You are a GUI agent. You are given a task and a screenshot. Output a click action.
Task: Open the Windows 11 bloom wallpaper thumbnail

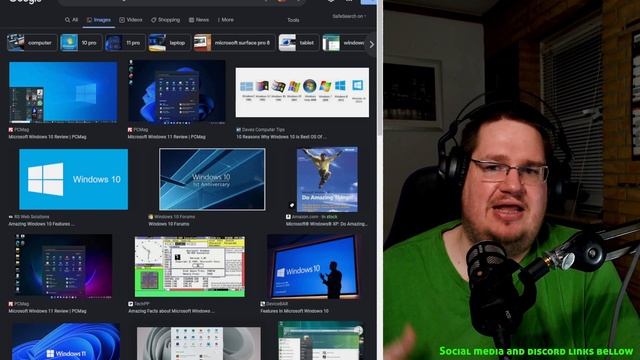click(x=66, y=341)
